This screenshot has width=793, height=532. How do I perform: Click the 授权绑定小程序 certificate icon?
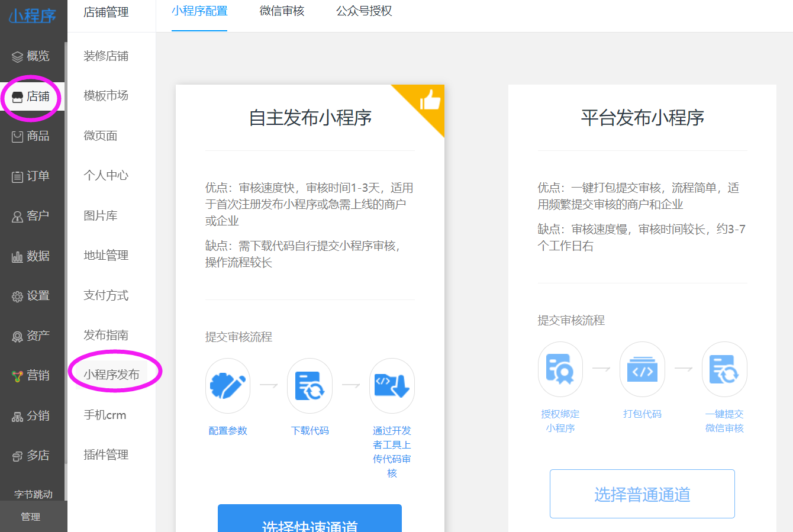click(x=560, y=369)
